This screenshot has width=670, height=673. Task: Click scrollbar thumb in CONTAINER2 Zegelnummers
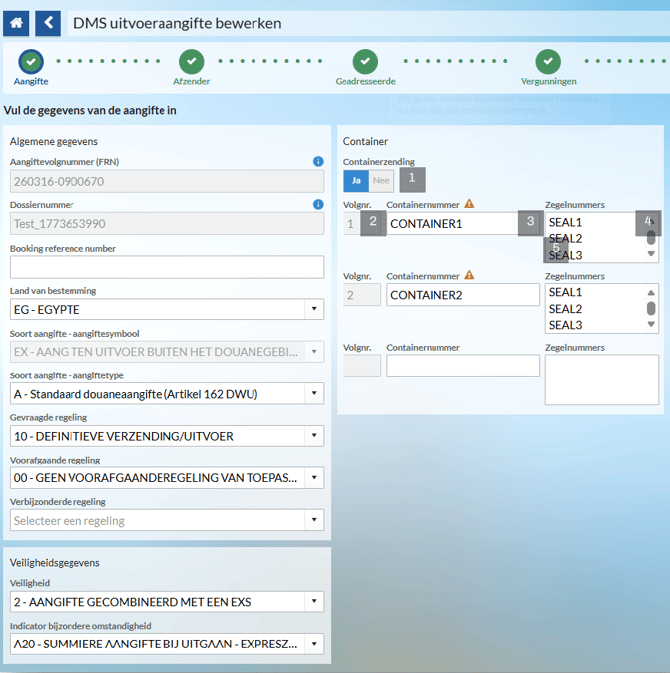coord(651,308)
